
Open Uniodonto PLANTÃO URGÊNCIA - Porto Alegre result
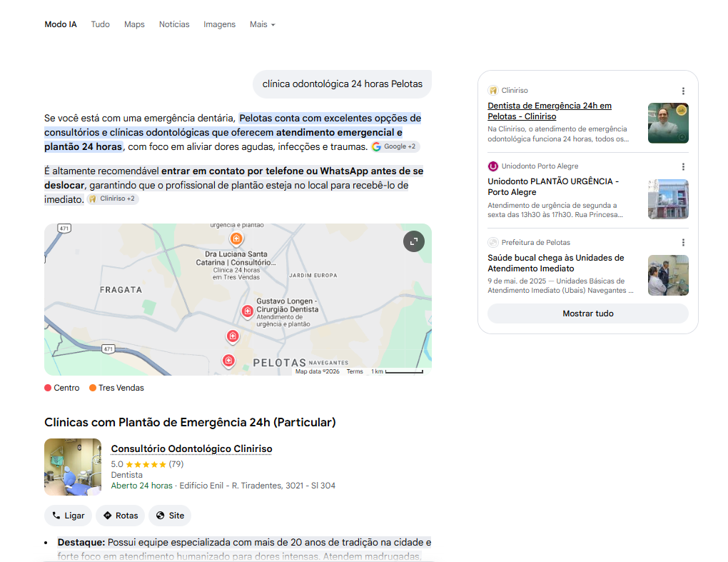point(553,186)
